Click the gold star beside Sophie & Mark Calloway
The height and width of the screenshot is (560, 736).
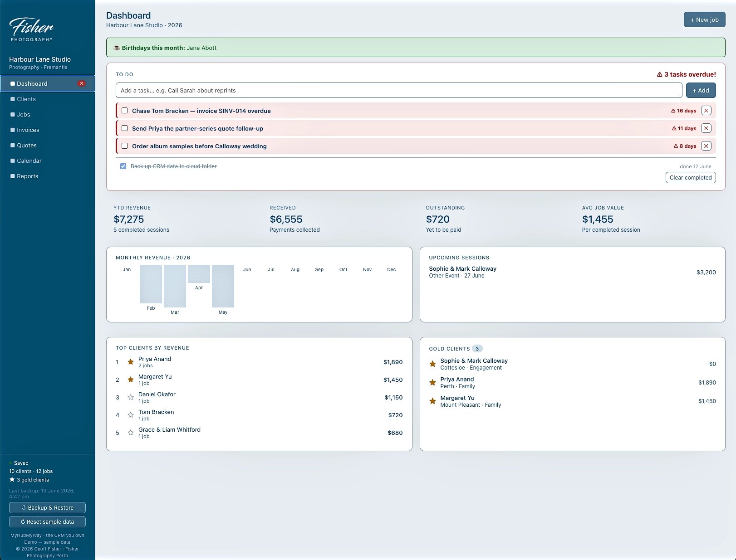point(432,364)
